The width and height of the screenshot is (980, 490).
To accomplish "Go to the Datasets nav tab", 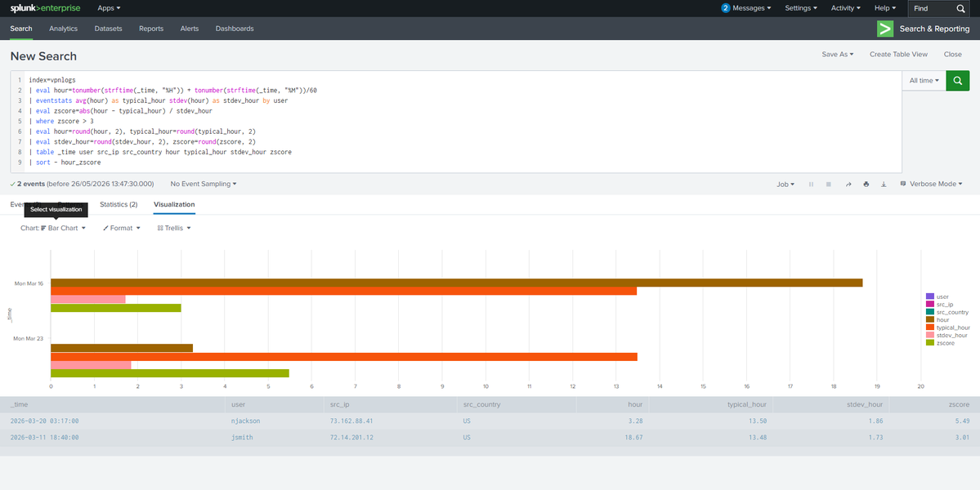I will pyautogui.click(x=108, y=29).
